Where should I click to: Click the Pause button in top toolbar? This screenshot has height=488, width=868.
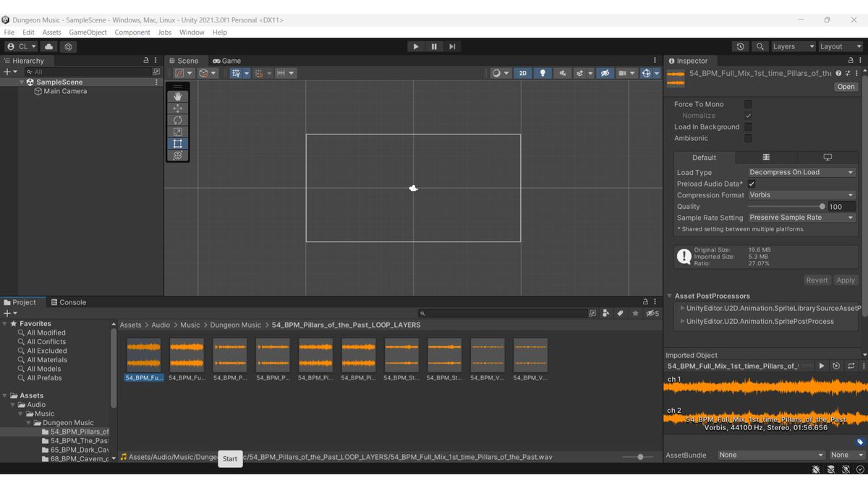434,46
